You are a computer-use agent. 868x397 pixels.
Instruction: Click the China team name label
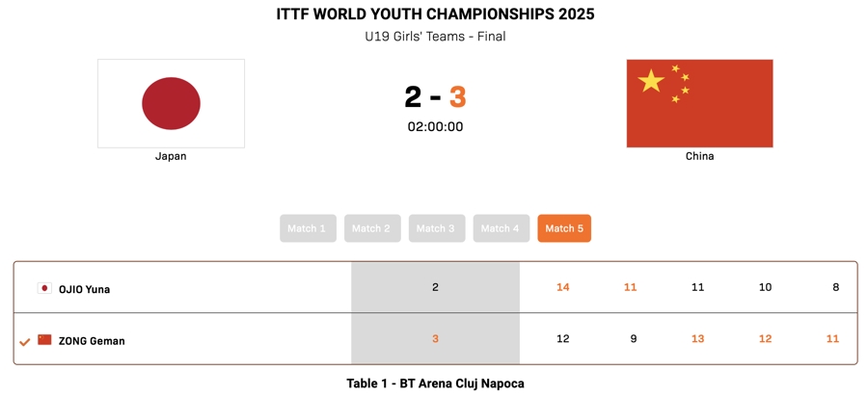click(699, 156)
